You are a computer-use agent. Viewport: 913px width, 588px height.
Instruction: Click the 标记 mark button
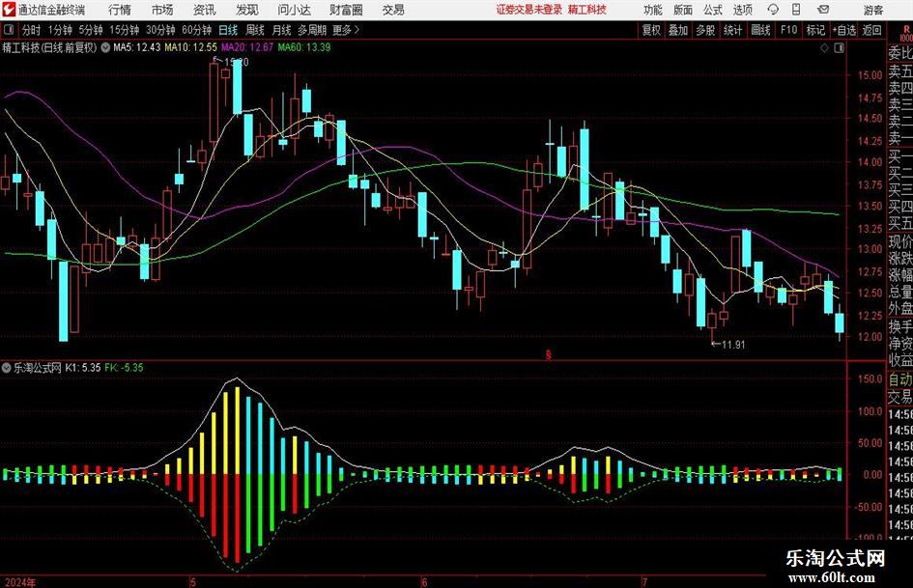(815, 30)
